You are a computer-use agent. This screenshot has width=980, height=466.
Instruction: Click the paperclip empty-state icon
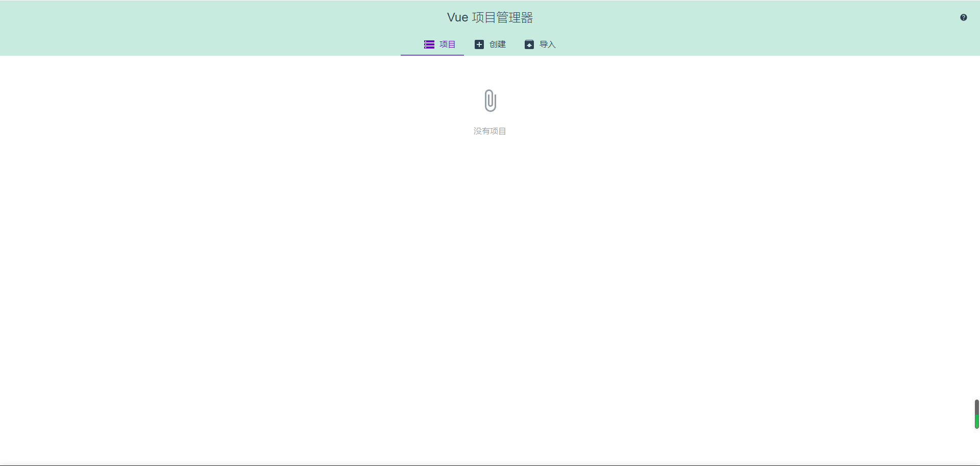pyautogui.click(x=489, y=100)
